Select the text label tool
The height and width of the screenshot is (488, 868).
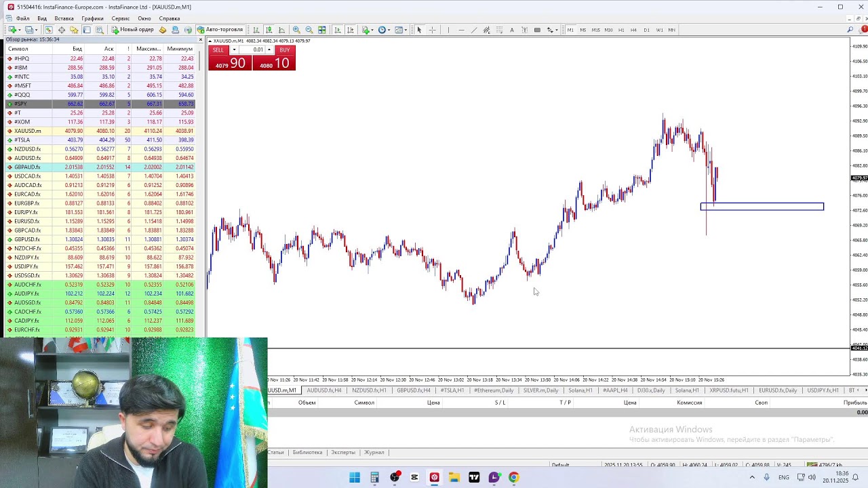point(524,30)
